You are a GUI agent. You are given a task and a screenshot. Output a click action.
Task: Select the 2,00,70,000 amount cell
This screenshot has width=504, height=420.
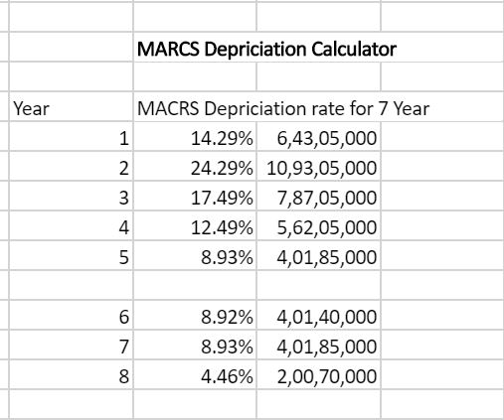(x=318, y=376)
